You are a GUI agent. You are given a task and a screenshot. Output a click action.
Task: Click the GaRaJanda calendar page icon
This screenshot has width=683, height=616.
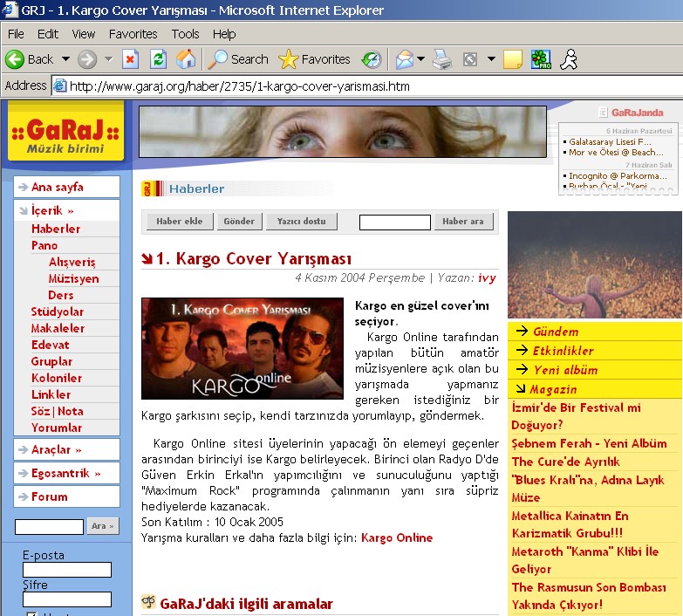click(x=603, y=113)
